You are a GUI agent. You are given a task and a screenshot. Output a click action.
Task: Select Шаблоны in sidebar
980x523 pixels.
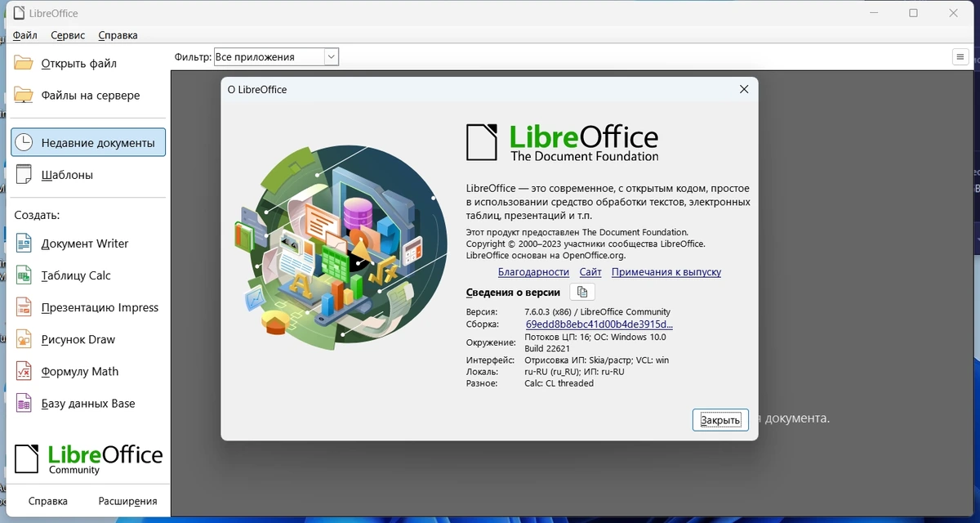point(88,174)
